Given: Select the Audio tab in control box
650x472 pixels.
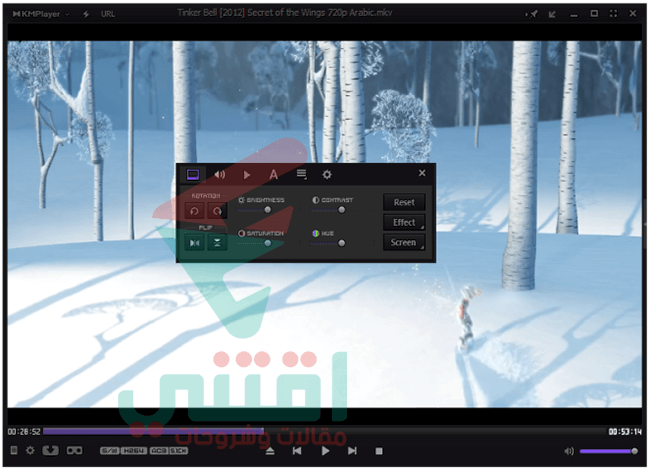Looking at the screenshot, I should [220, 174].
